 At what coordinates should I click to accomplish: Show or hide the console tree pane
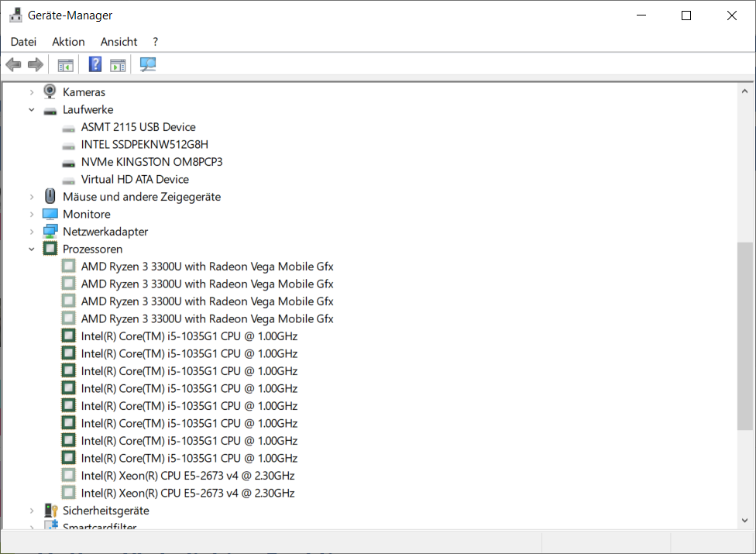coord(66,64)
